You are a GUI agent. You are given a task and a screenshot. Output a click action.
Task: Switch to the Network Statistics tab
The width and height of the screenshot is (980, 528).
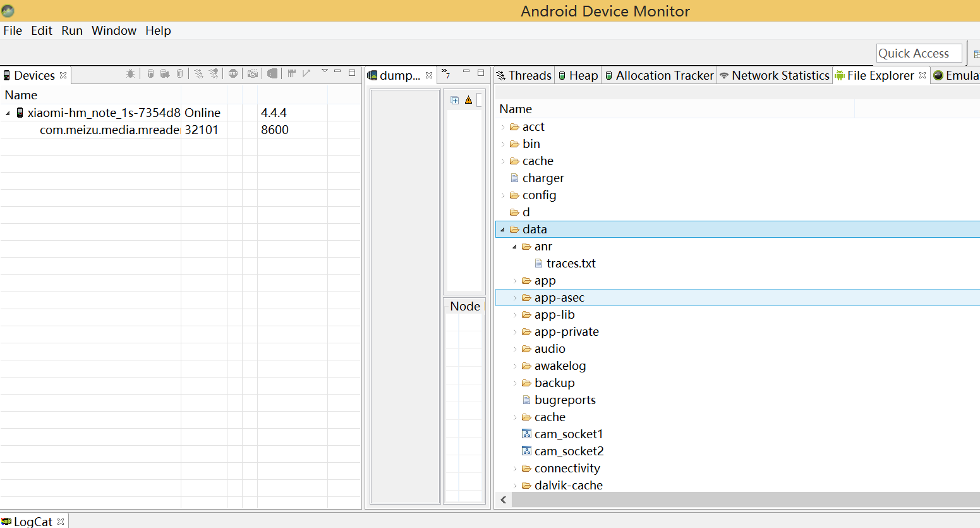775,75
